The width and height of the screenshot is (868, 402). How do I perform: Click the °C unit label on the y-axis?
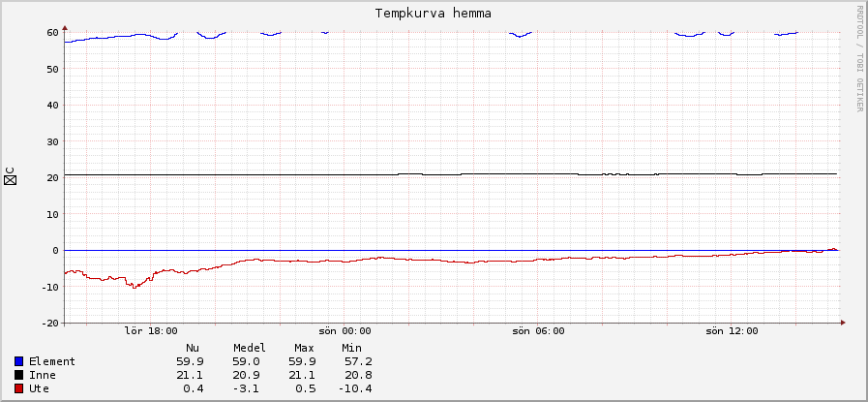point(11,176)
